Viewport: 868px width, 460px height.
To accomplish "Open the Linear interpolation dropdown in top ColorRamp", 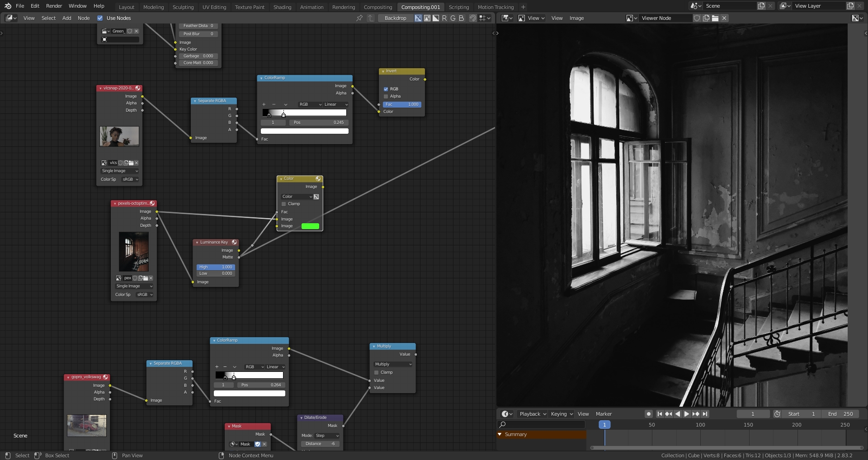I will coord(335,104).
